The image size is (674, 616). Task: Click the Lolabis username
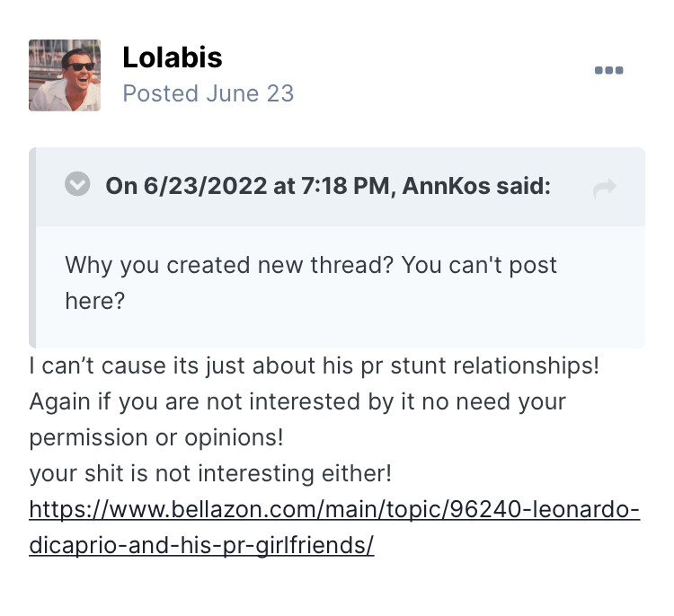click(172, 57)
